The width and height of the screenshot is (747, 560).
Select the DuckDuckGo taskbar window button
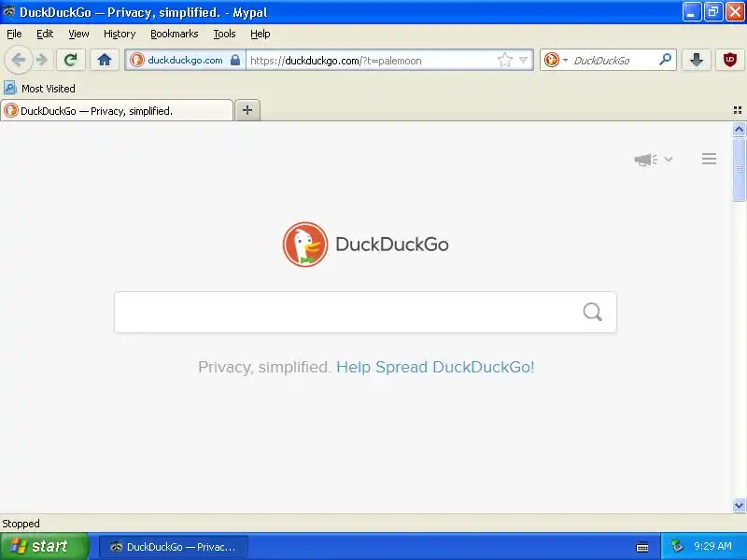[174, 547]
